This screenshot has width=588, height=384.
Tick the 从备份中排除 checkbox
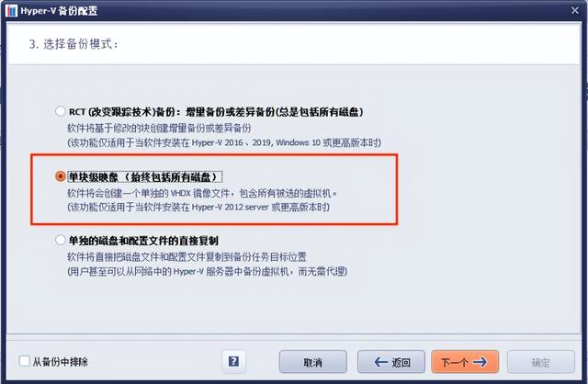(x=25, y=361)
